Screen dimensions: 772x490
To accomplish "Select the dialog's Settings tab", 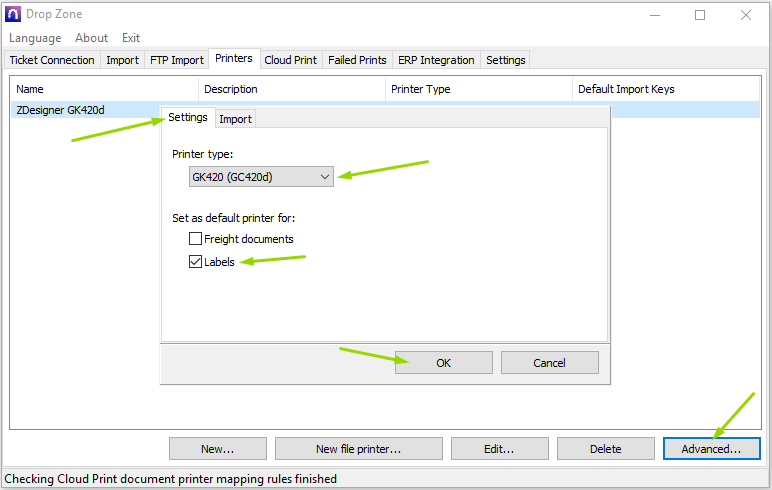I will pos(188,117).
